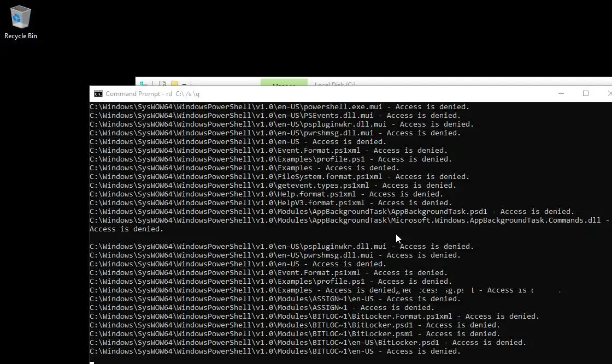
Task: Click the BitLocker.Format.ps1xml output line
Action: [x=315, y=317]
